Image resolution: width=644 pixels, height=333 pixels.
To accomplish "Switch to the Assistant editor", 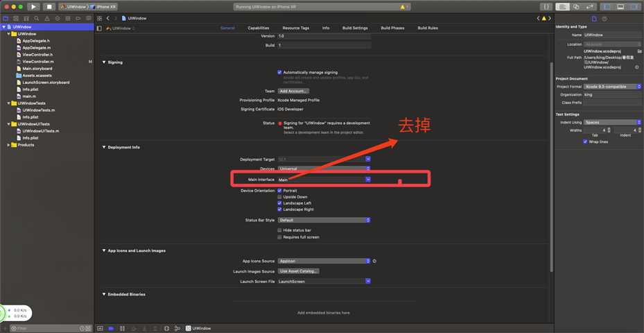I will pyautogui.click(x=576, y=6).
